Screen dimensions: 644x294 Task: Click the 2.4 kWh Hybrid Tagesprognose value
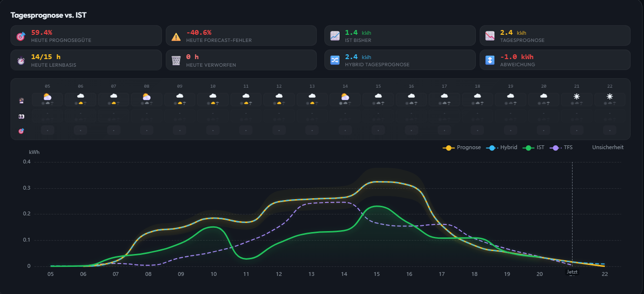(358, 57)
